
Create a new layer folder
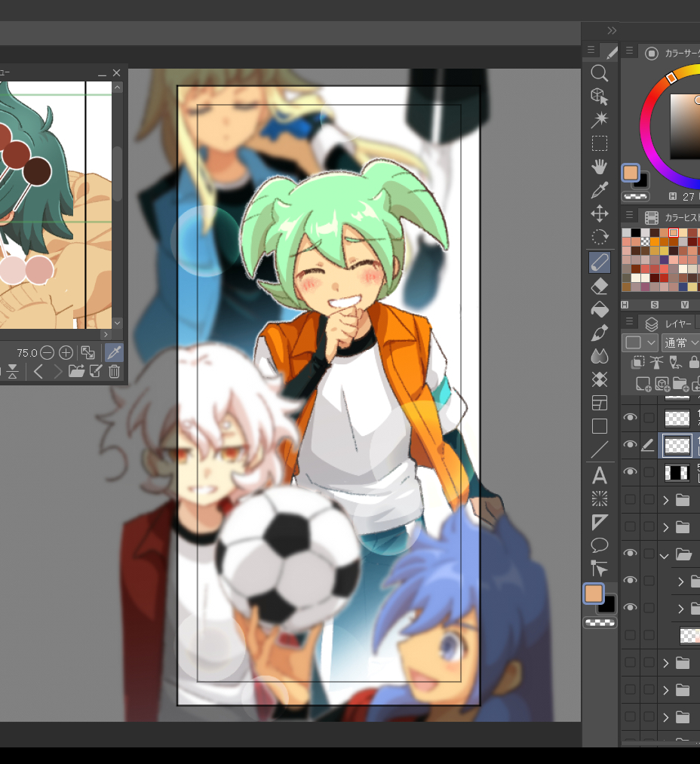pyautogui.click(x=680, y=384)
